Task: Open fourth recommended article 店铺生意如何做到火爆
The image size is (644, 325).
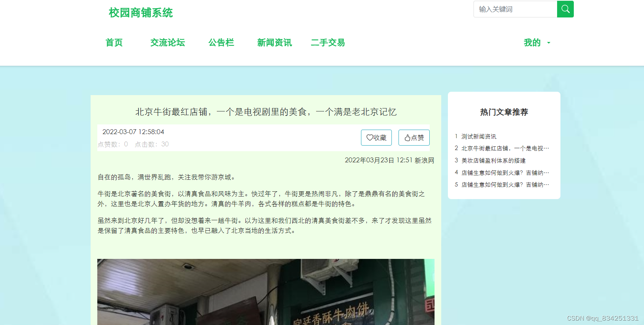Action: [505, 173]
